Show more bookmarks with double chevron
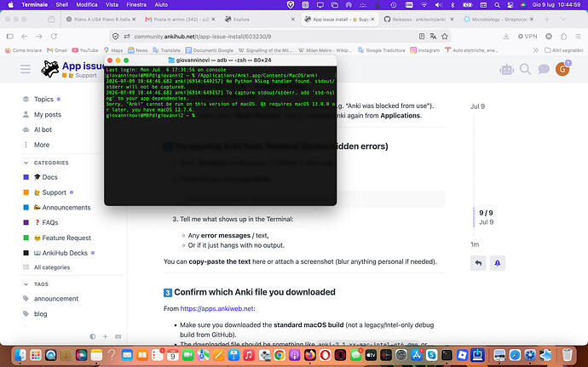Viewport: 588px width, 367px height. [x=536, y=50]
